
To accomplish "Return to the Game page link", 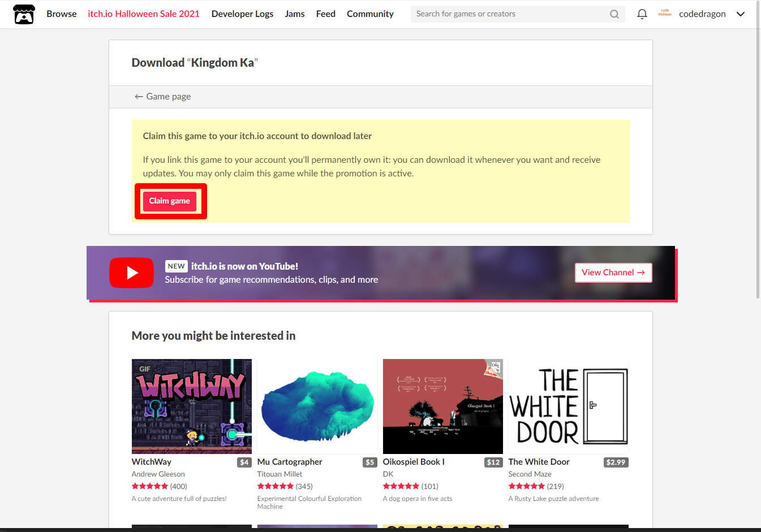I will point(162,97).
